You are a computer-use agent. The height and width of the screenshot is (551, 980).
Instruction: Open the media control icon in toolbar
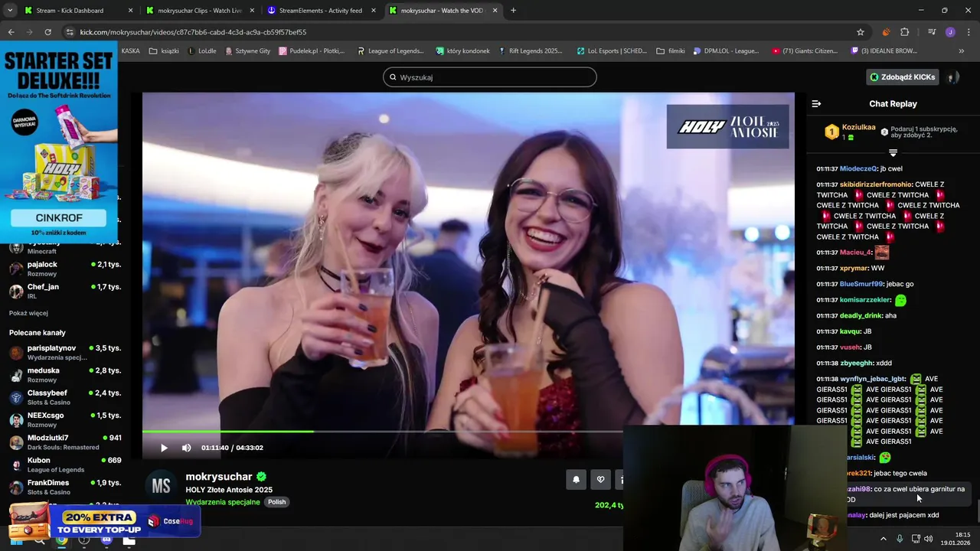(932, 32)
